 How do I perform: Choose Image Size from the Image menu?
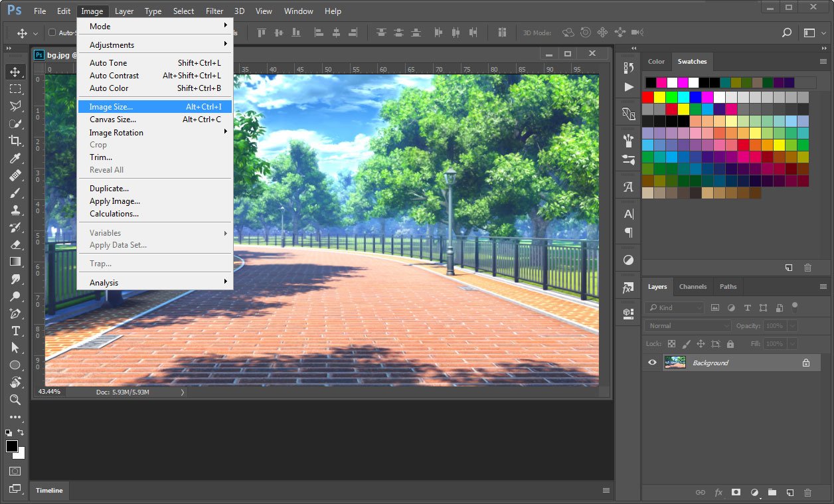point(155,107)
